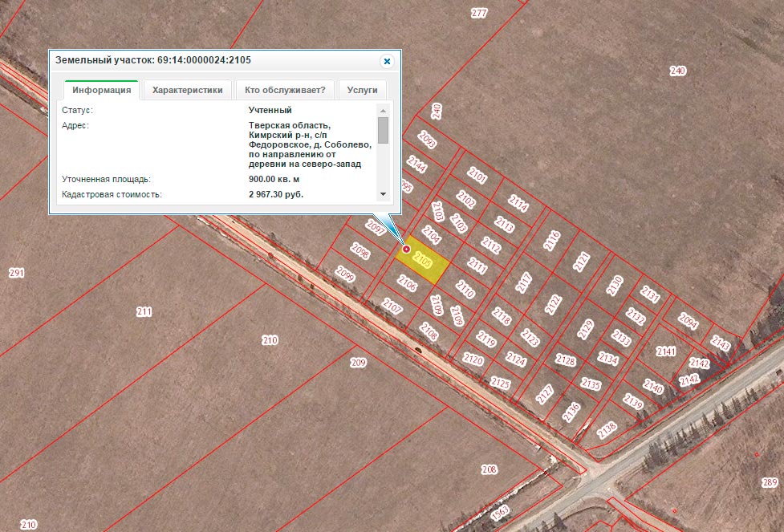This screenshot has width=784, height=532.
Task: Select parcel labeled 2114
Action: [x=518, y=203]
